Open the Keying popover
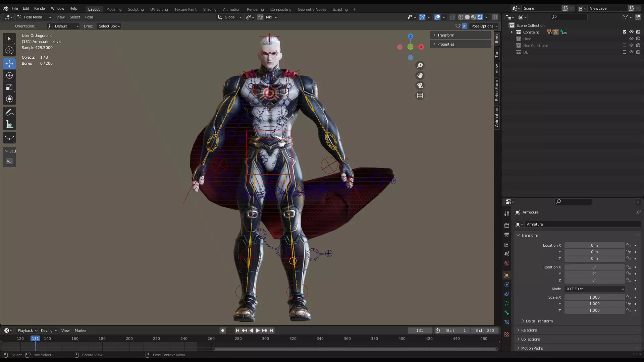Screen dimensions: 644x362 click(49, 330)
